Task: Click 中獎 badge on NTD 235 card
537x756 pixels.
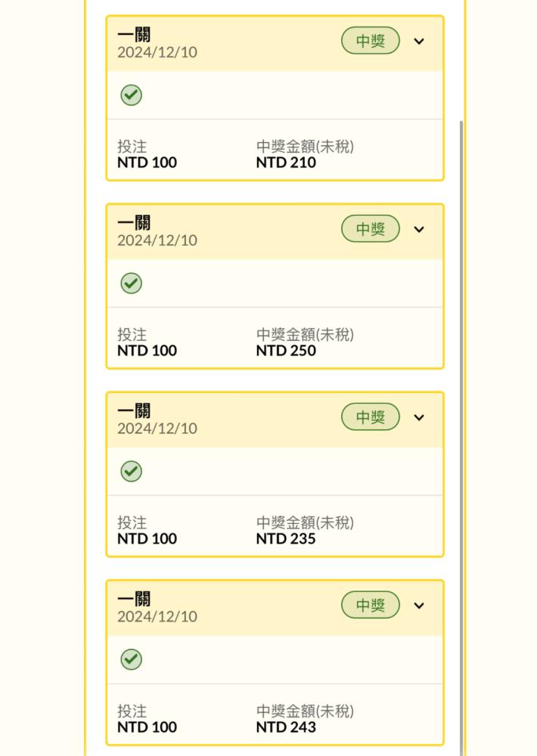Action: coord(371,417)
